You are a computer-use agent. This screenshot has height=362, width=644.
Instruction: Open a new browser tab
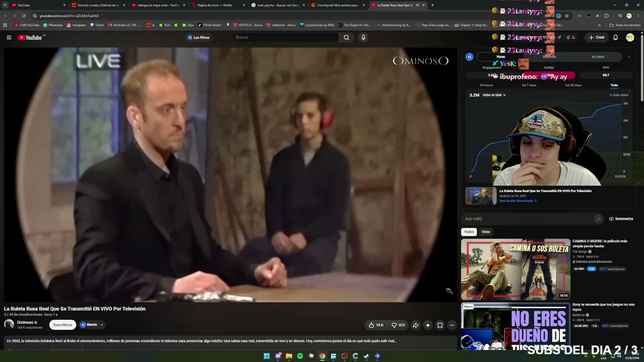tap(432, 5)
